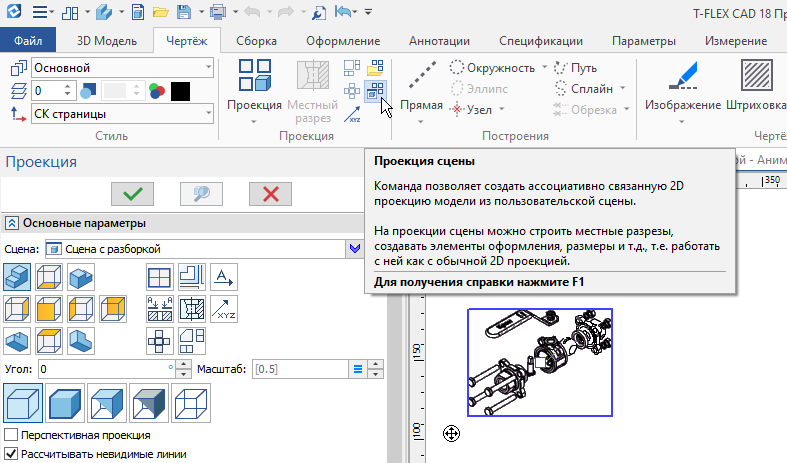Click the Save icon in quick access toolbar

pos(183,13)
